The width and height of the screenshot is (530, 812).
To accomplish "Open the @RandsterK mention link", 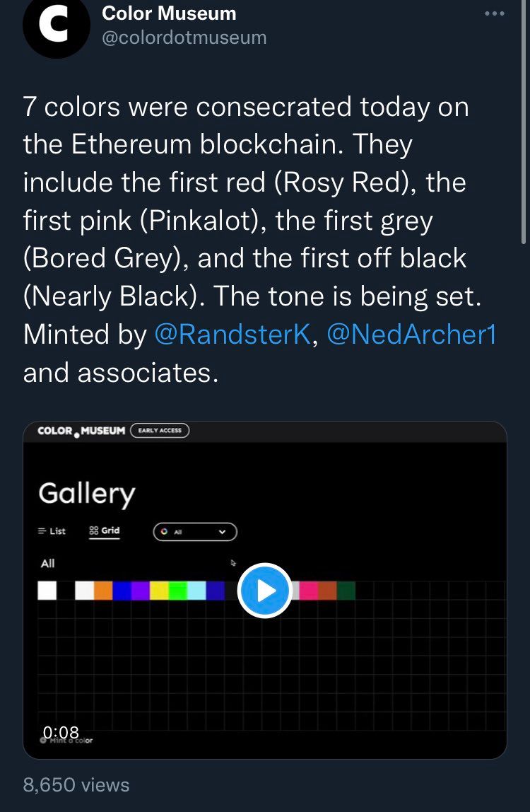I will [x=232, y=334].
